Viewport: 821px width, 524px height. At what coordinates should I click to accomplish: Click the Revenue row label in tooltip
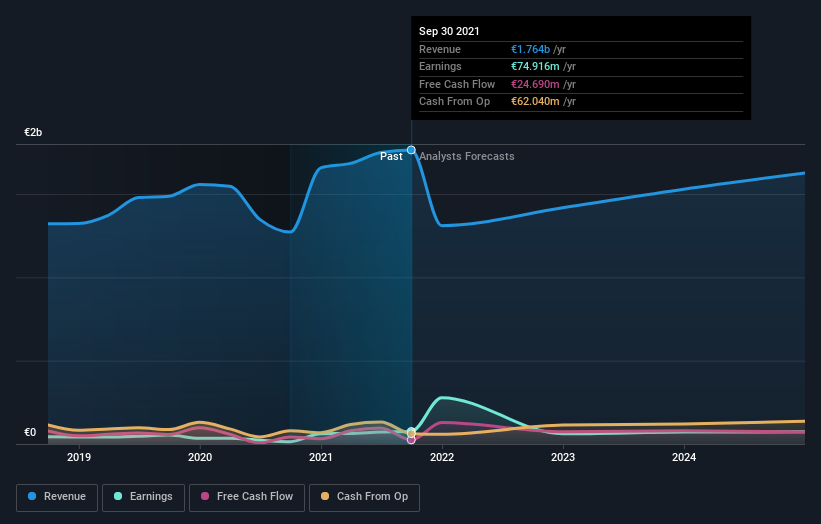click(440, 49)
